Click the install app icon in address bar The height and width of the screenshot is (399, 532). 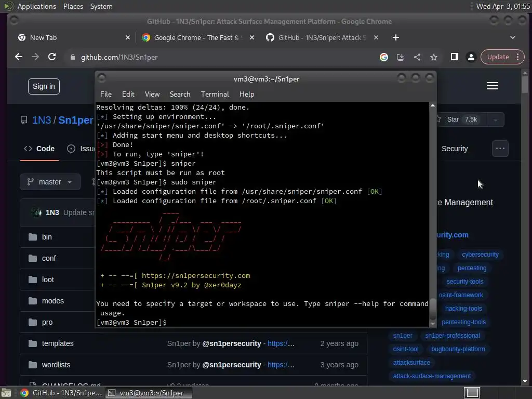[401, 57]
